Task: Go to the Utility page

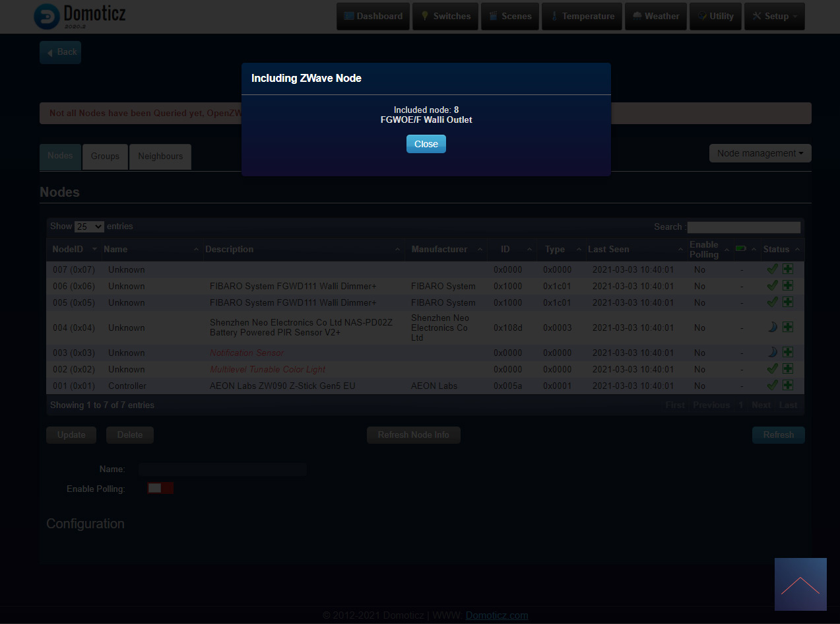Action: tap(715, 17)
